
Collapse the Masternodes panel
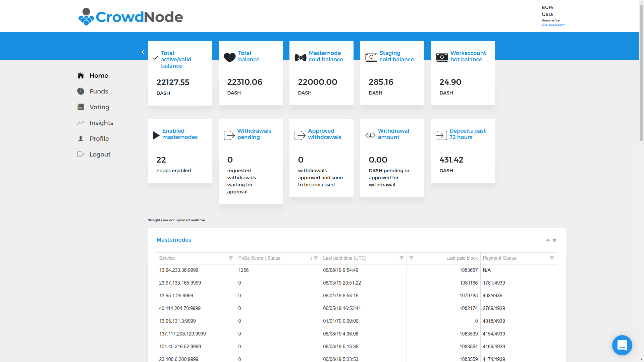pos(548,240)
